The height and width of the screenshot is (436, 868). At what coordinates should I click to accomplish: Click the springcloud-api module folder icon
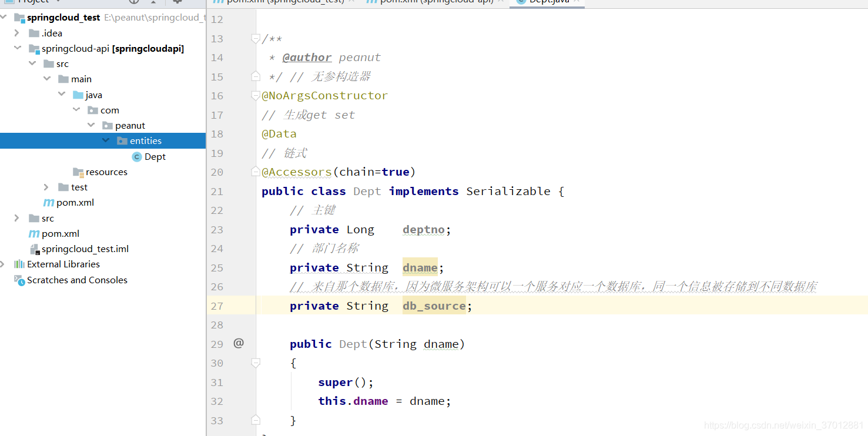pos(34,48)
